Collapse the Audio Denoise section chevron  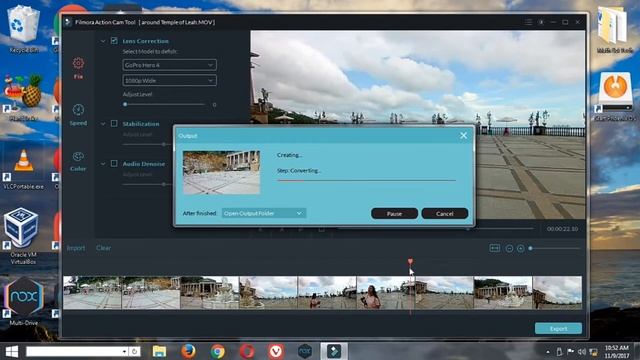coord(103,164)
